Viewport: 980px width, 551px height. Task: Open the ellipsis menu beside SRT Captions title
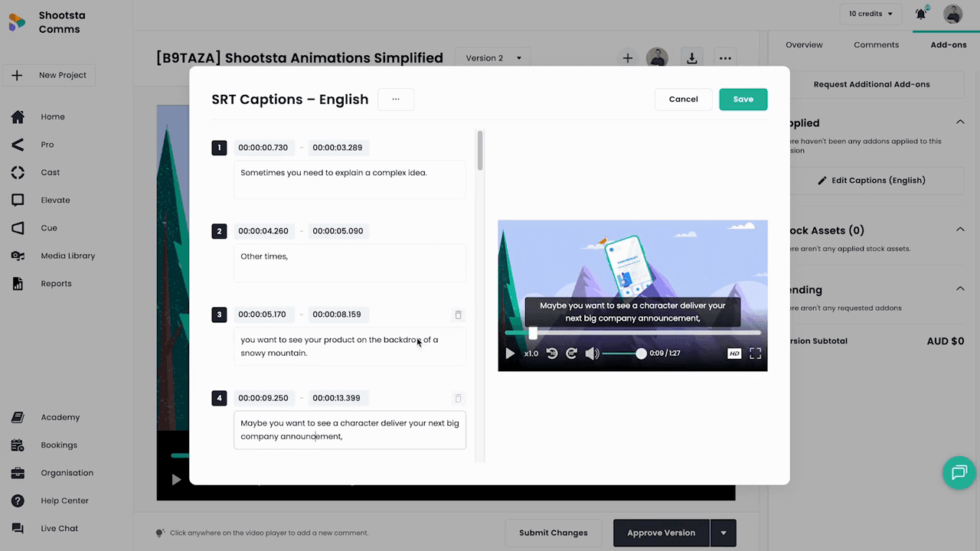396,99
